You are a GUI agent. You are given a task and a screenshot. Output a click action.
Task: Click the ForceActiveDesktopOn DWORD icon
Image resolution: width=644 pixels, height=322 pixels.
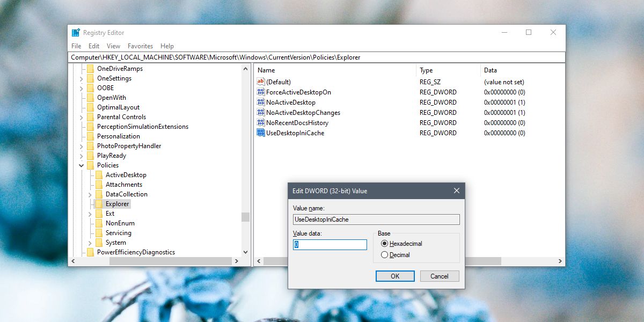[261, 92]
